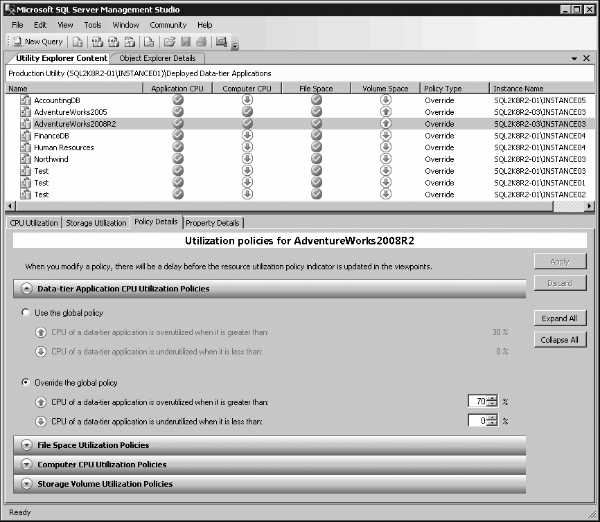The image size is (600, 522).
Task: Click AdventureWorks2005 Volume Space overutilized arrow icon
Action: [386, 112]
